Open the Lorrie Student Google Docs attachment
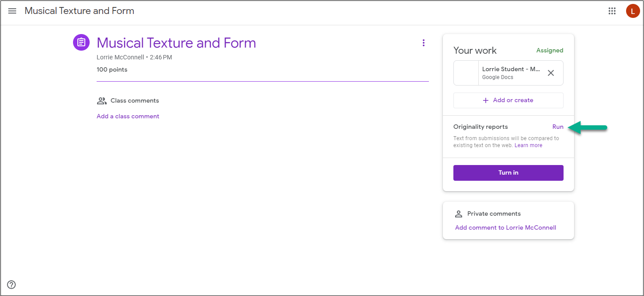 click(511, 73)
